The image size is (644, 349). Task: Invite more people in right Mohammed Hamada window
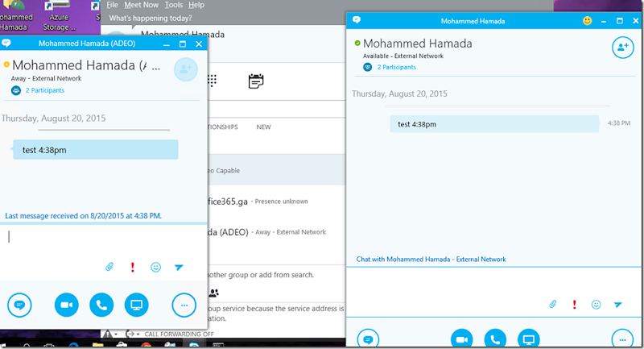click(x=622, y=48)
